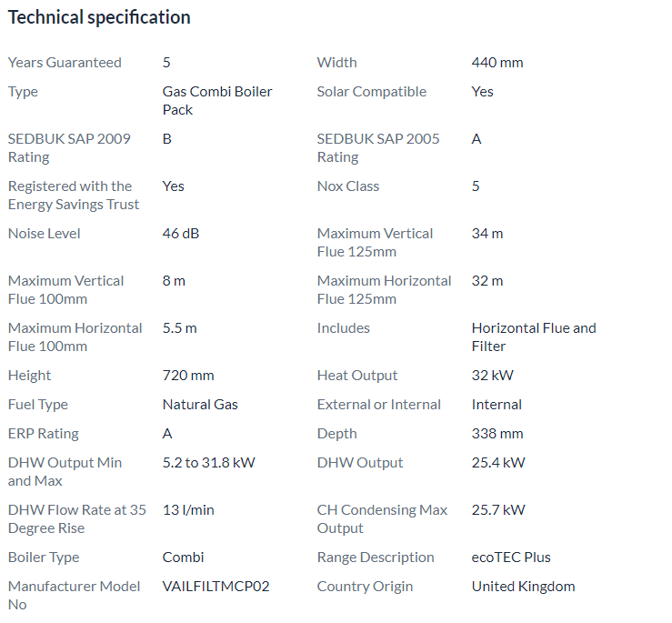
Task: Click the 13 l/min flow rate value
Action: tap(188, 510)
